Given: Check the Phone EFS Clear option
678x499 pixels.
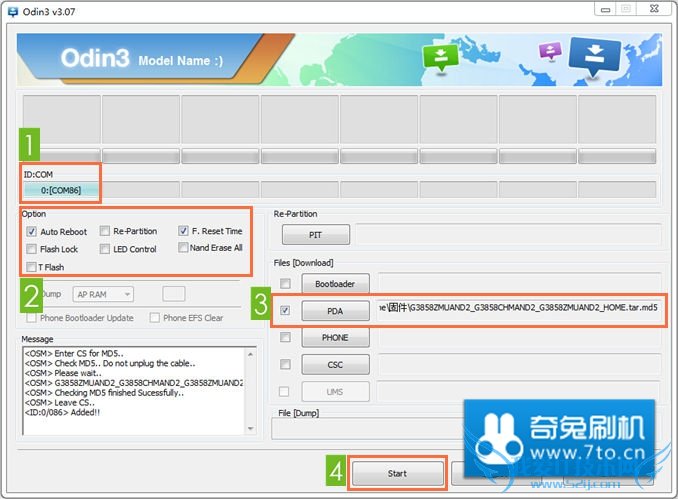Looking at the screenshot, I should click(154, 318).
